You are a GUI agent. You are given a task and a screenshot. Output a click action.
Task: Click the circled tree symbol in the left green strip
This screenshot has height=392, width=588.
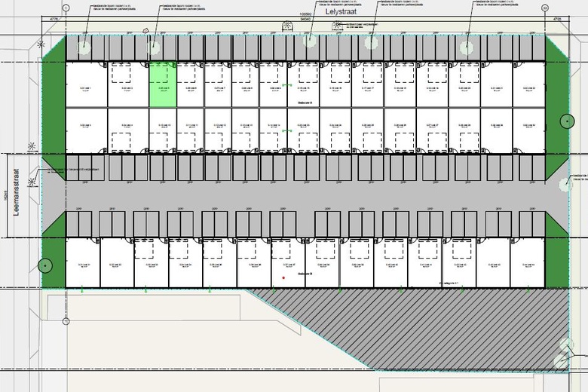pyautogui.click(x=45, y=265)
